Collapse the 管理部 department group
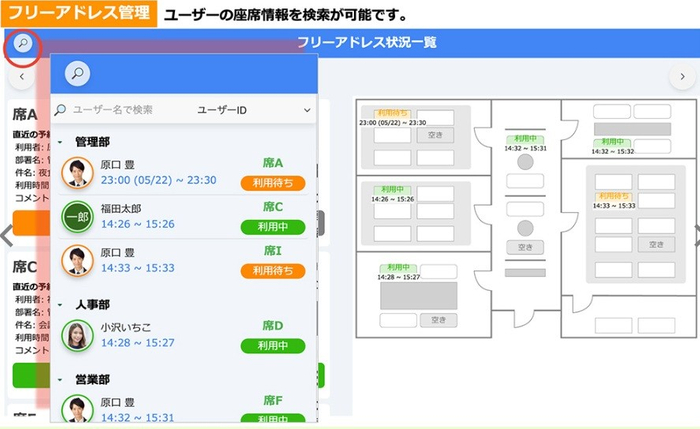Viewport: 700px width, 429px height. [60, 142]
